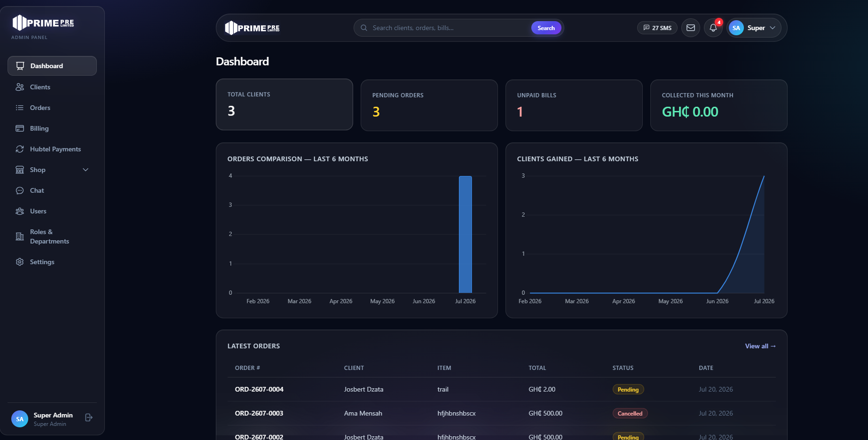This screenshot has height=440, width=868.
Task: Open the Unpaid Bills stat card
Action: (x=574, y=105)
